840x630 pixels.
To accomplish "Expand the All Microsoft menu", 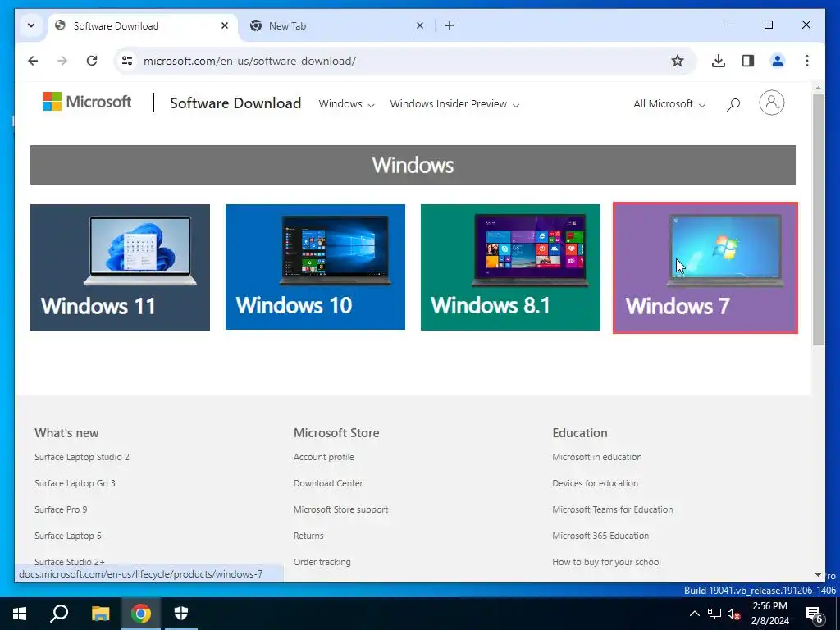I will (x=669, y=104).
